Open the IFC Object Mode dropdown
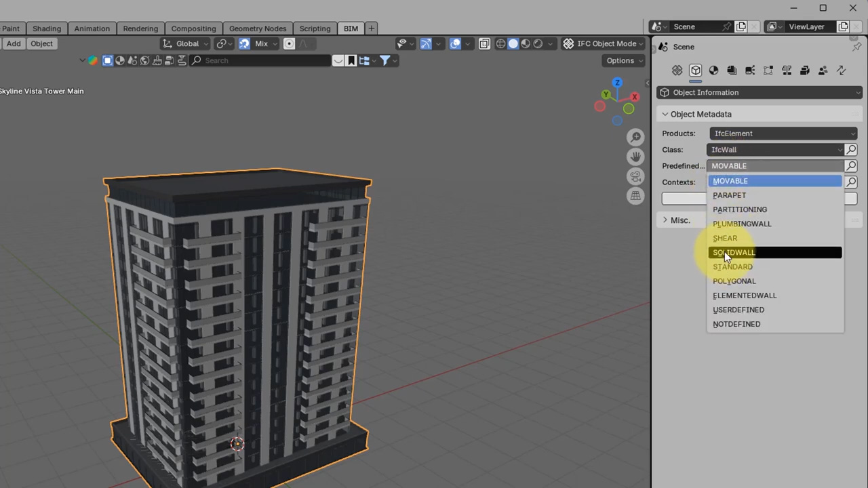Viewport: 868px width, 488px height. (x=604, y=44)
